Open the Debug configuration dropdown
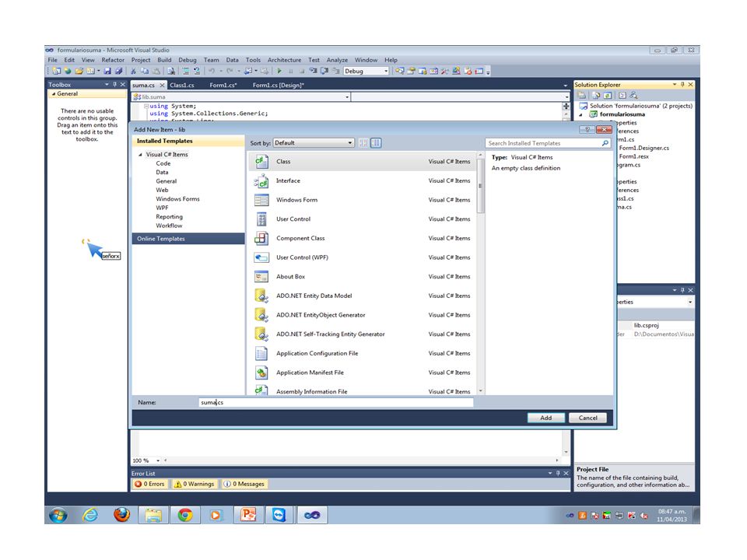 (x=366, y=71)
